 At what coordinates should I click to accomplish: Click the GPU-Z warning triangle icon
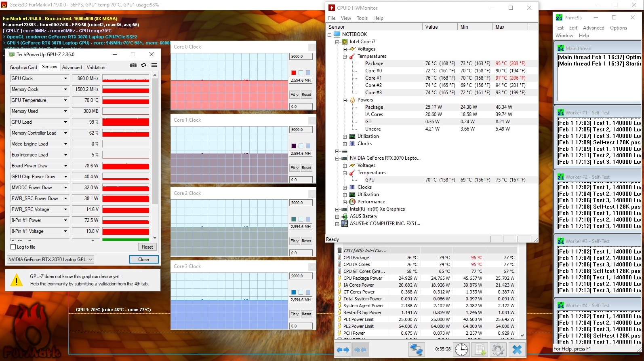(17, 280)
